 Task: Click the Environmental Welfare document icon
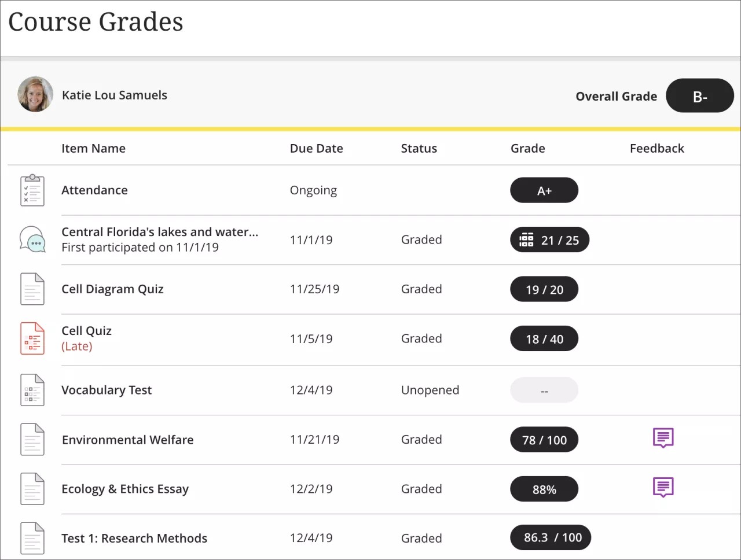[x=32, y=440]
